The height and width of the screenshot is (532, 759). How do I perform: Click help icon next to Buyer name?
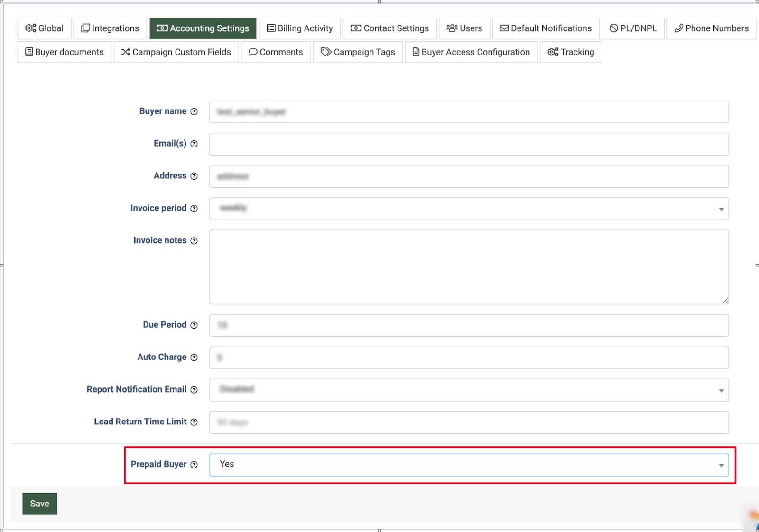194,111
